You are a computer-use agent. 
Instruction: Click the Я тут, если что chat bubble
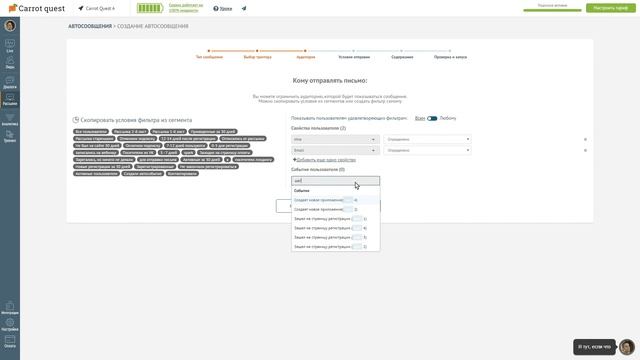pyautogui.click(x=594, y=347)
